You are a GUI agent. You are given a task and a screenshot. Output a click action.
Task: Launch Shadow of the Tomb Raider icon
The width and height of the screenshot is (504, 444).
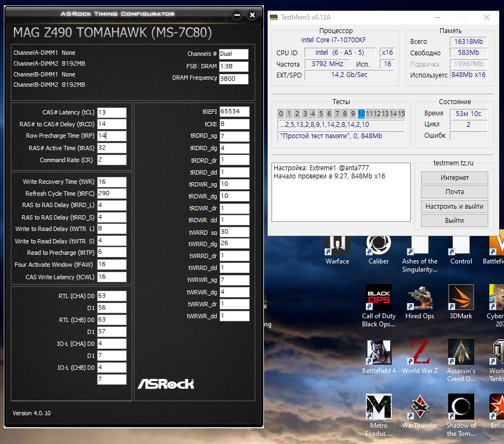[x=461, y=415]
